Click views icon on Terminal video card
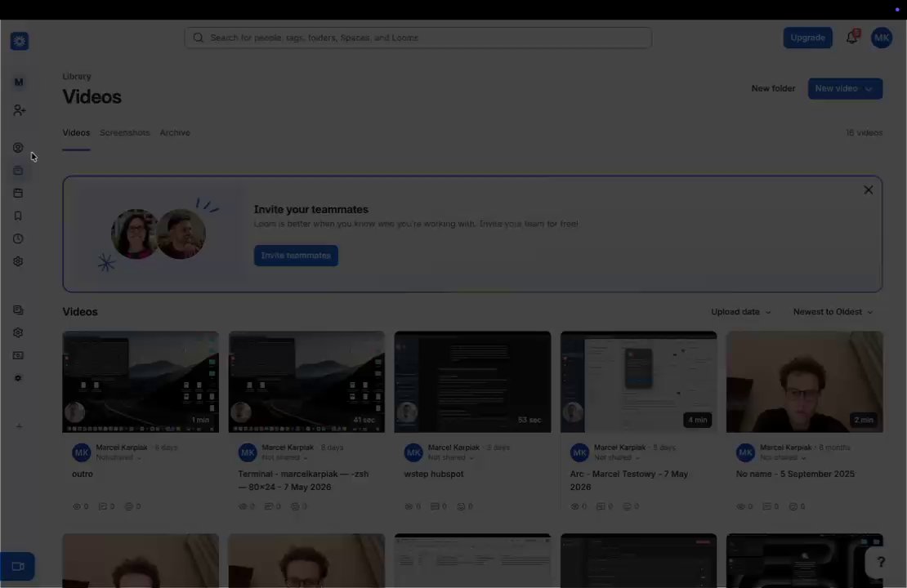The image size is (907, 588). click(x=243, y=506)
